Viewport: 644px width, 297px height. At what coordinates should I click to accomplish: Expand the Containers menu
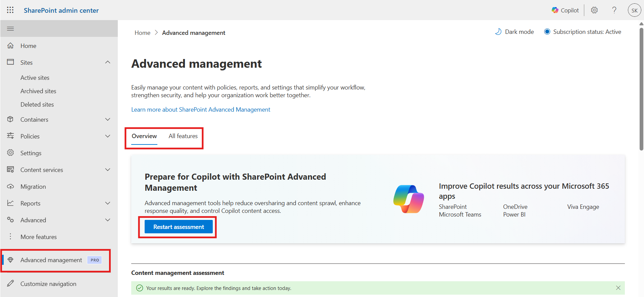coord(108,119)
